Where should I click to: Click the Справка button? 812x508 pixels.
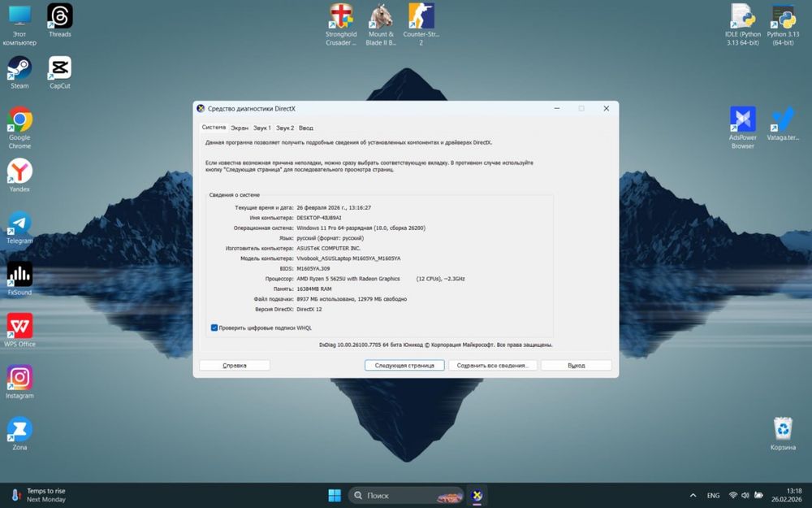coord(235,366)
